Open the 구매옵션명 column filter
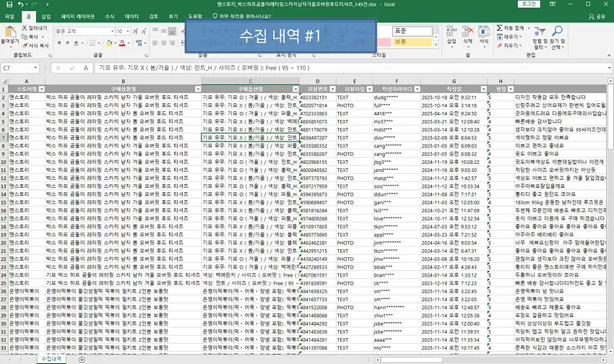The width and height of the screenshot is (614, 364). pyautogui.click(x=295, y=90)
